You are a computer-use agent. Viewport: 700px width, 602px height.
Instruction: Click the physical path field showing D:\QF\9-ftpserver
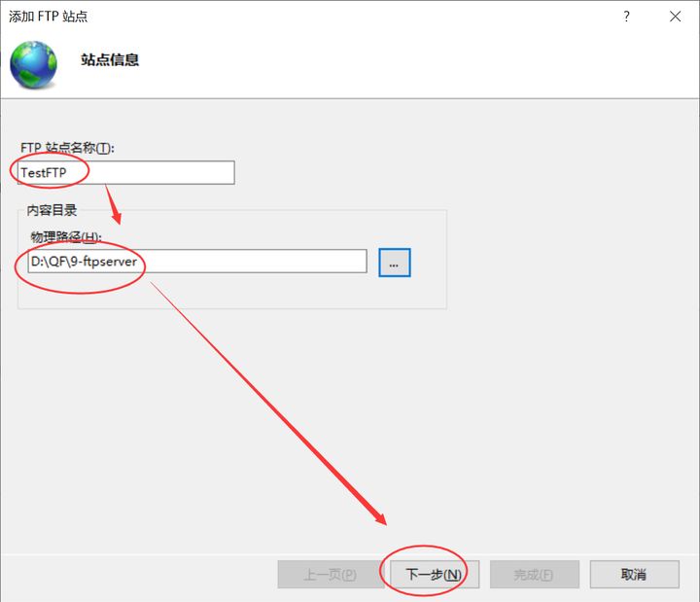(243, 262)
